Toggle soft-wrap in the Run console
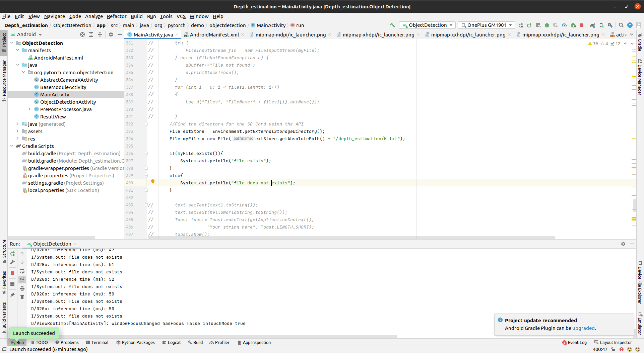This screenshot has height=353, width=644. pyautogui.click(x=22, y=272)
